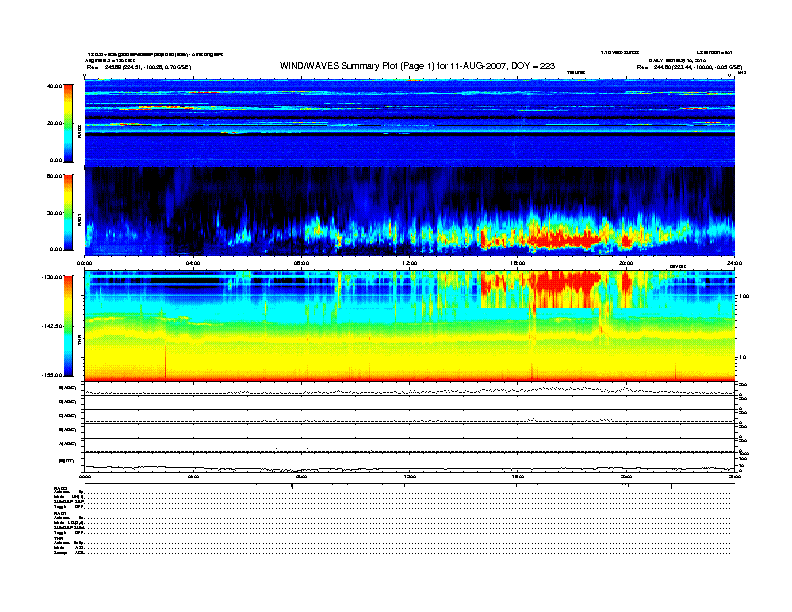The image size is (792, 612).
Task: Click the R= 244.80 position text at top right
Action: [x=689, y=67]
